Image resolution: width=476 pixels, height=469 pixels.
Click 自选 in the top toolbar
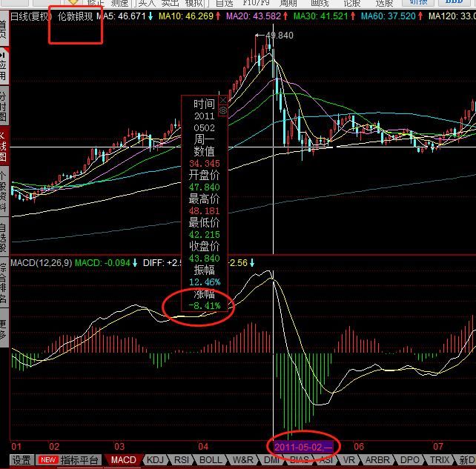click(225, 3)
